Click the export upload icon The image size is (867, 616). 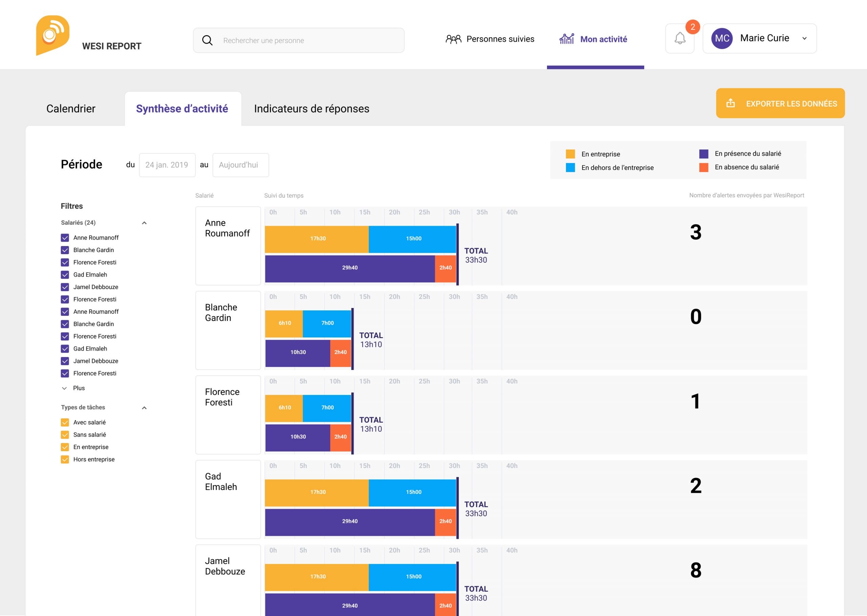pyautogui.click(x=731, y=103)
